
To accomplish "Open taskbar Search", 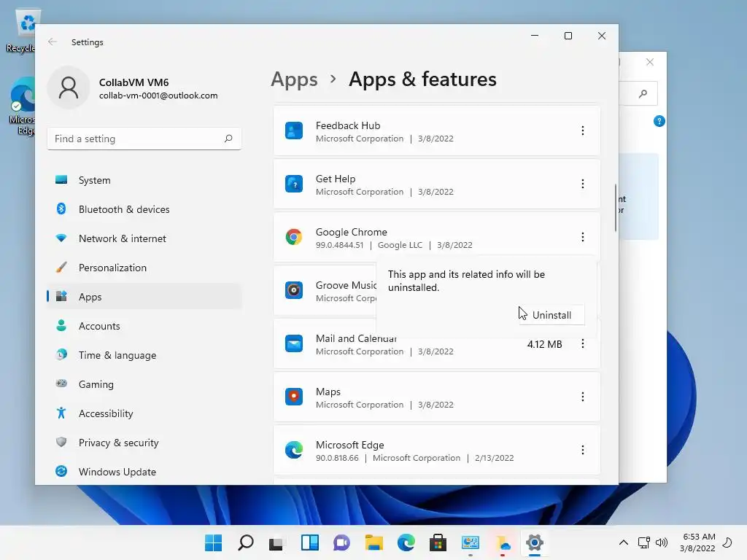I will (x=245, y=542).
